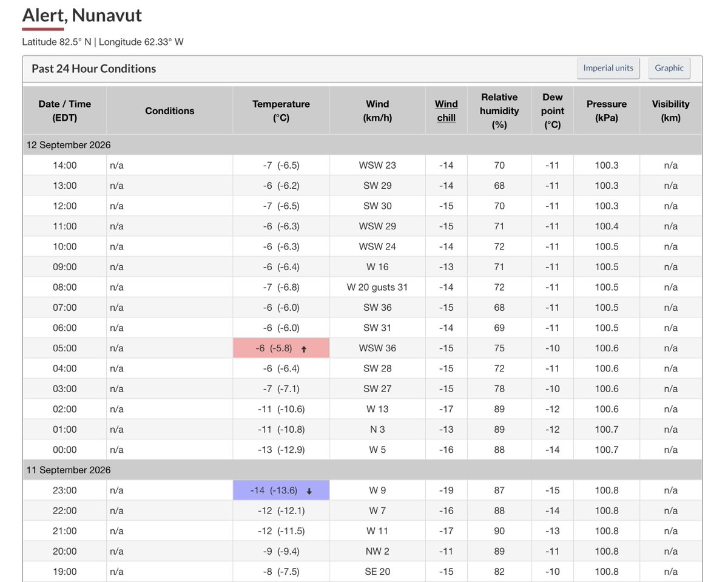Viewport: 728px width, 582px height.
Task: Click the 07:00 time cell
Action: [65, 308]
